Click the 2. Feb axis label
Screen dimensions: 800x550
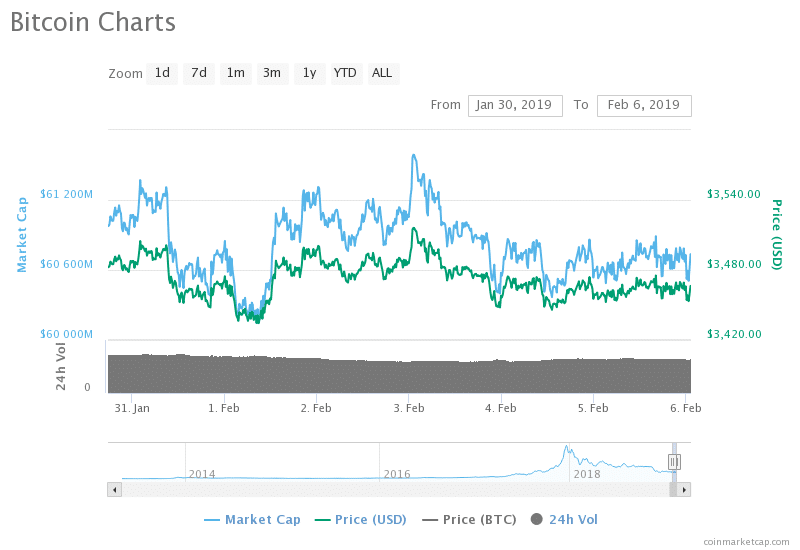click(x=316, y=408)
